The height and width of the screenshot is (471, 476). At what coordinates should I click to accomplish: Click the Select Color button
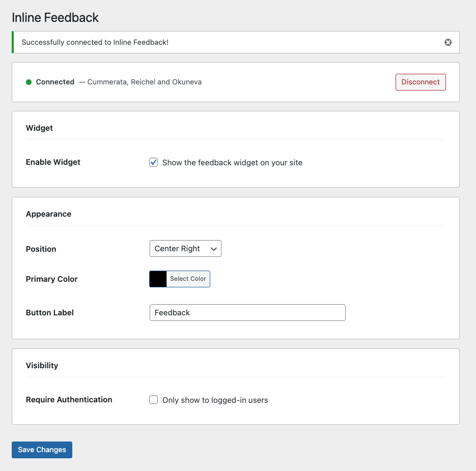coord(188,279)
